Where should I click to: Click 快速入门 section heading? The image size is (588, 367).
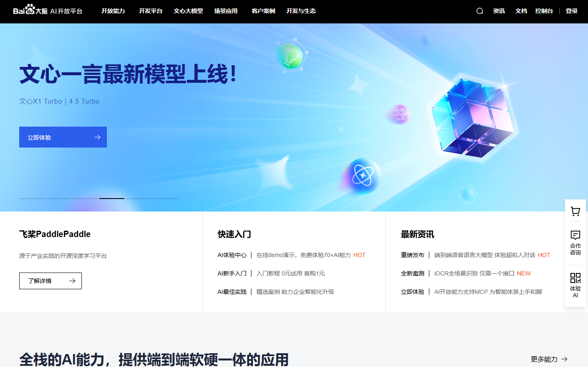point(234,234)
